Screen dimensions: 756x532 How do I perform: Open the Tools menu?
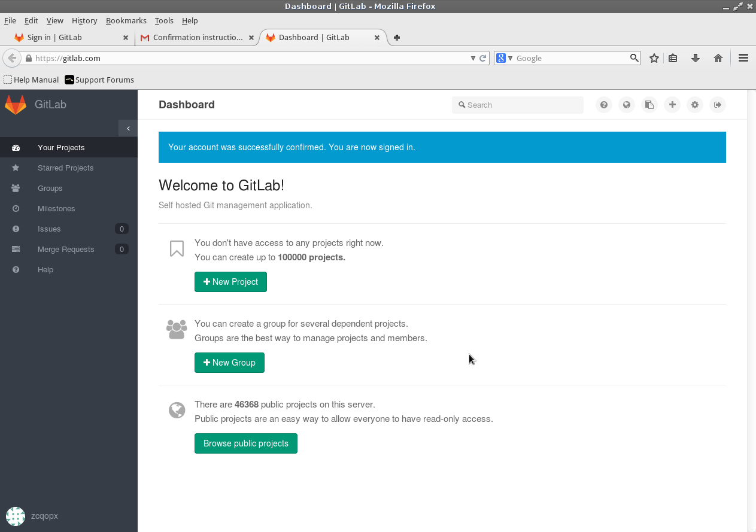pyautogui.click(x=164, y=20)
